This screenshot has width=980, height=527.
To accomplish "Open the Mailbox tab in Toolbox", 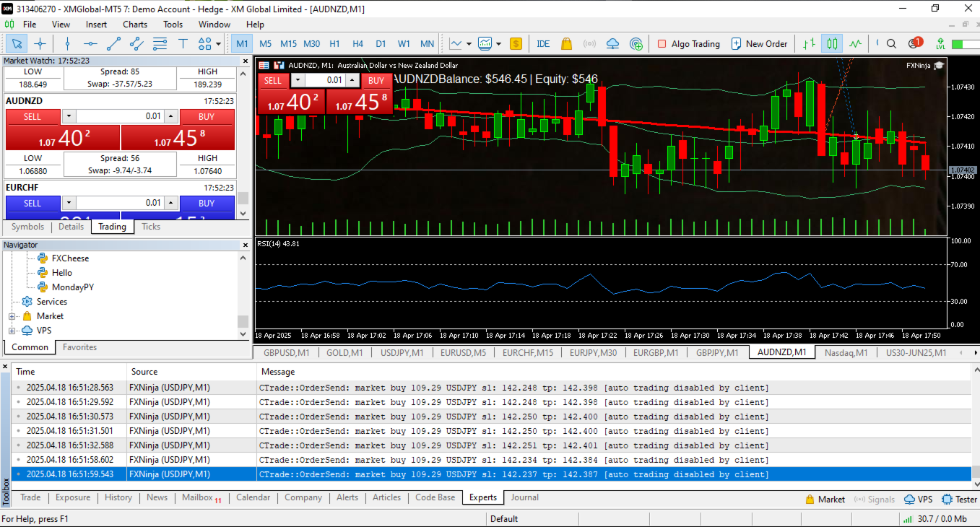I will pyautogui.click(x=201, y=497).
